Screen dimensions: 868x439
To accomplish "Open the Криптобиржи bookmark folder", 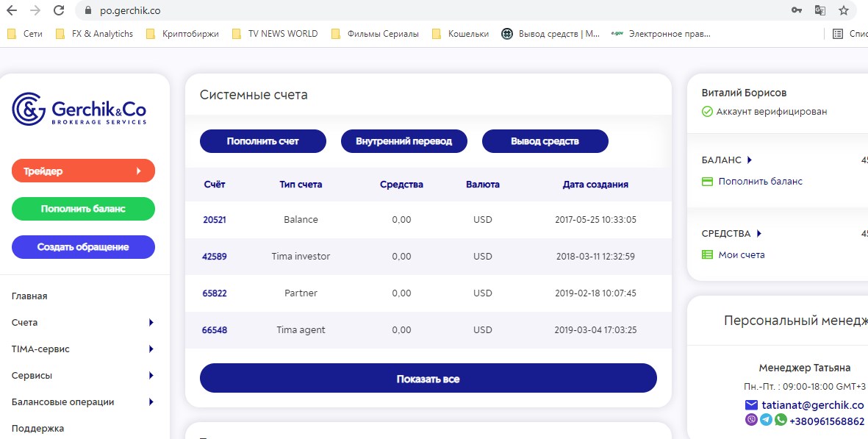I will click(x=183, y=34).
